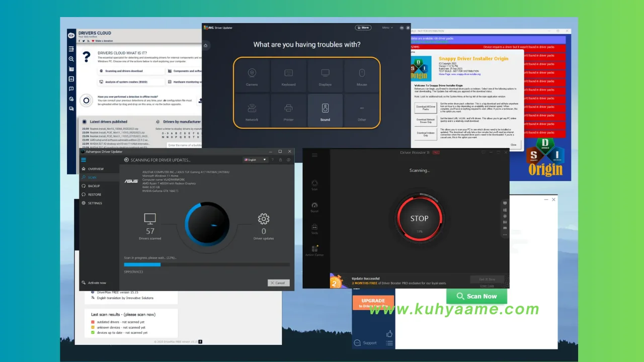Click the drag-and-drop detection circle in Drivers Cloud
Viewport: 644px width, 362px height.
pos(86,101)
